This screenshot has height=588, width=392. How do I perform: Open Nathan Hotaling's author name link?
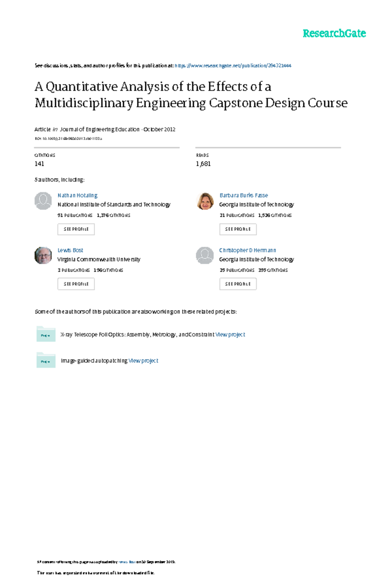77,195
